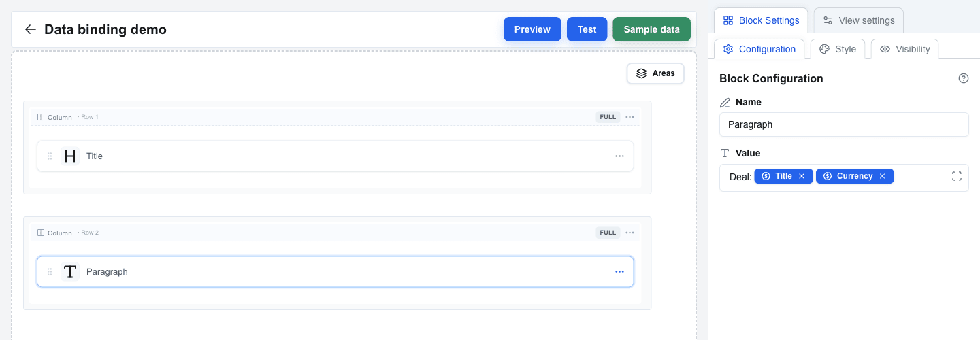Click the back arrow beside Data binding demo

click(30, 29)
